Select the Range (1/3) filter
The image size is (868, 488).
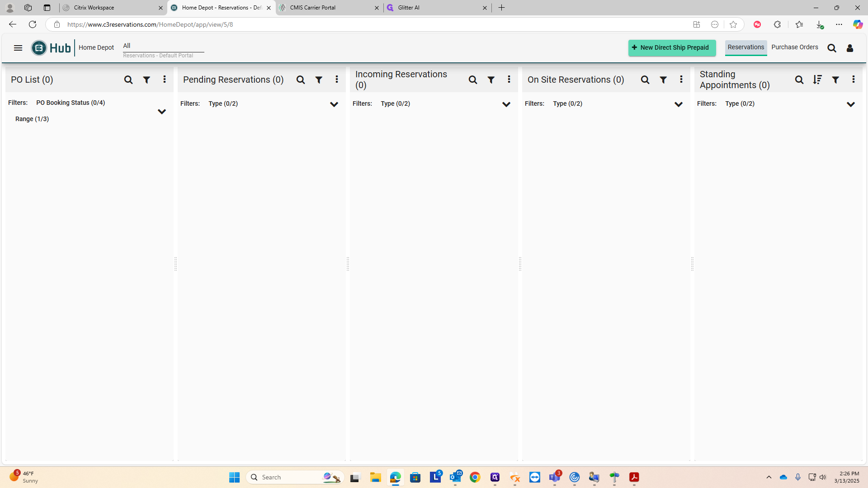32,119
